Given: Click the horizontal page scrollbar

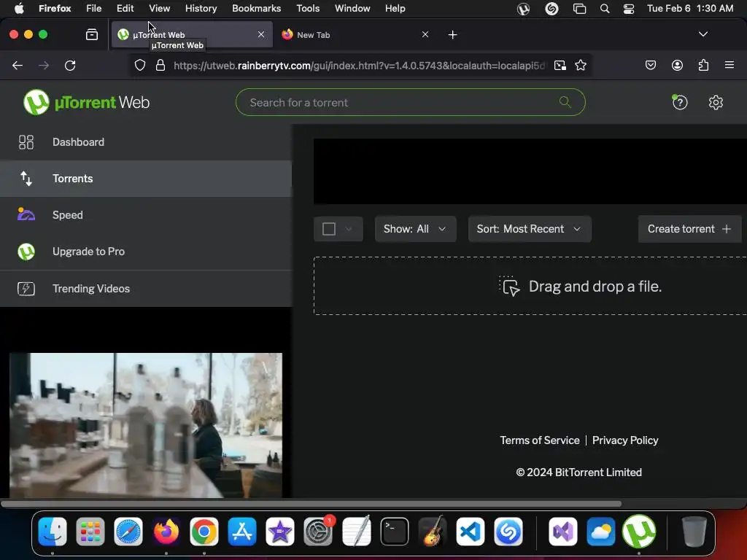Looking at the screenshot, I should 311,504.
